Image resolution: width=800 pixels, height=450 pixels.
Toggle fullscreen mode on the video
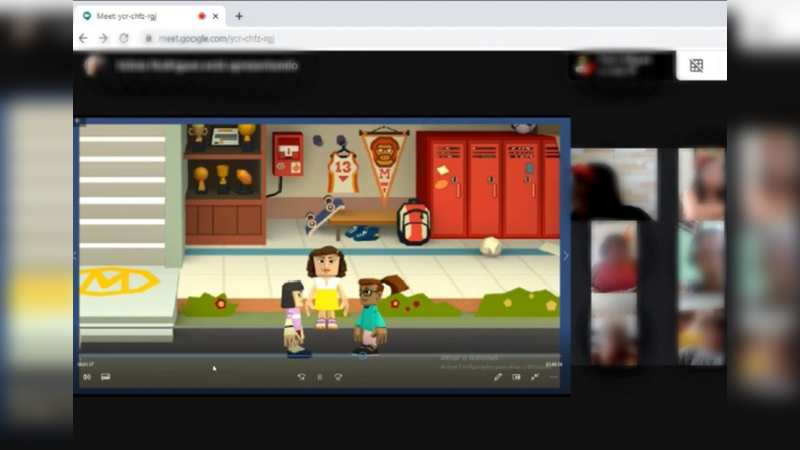click(535, 377)
